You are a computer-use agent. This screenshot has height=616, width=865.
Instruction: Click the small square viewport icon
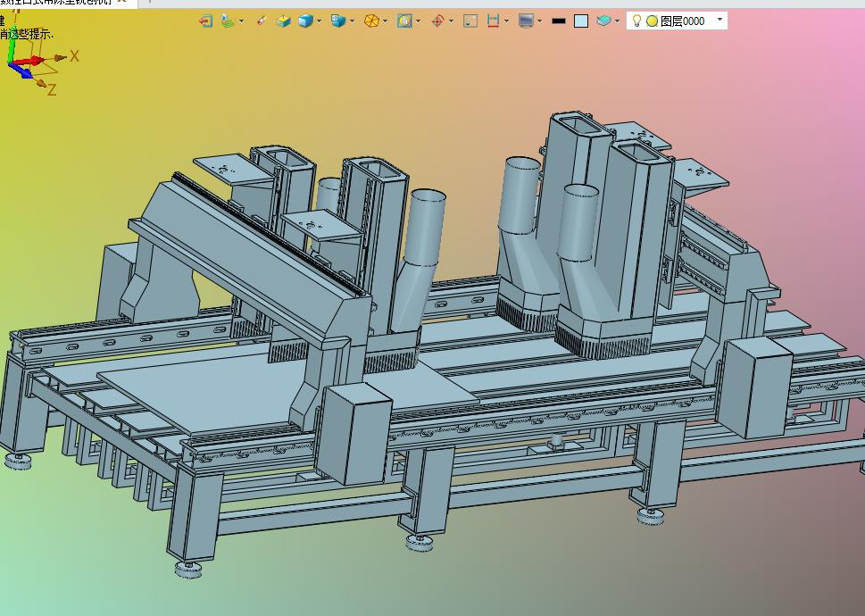pos(470,21)
